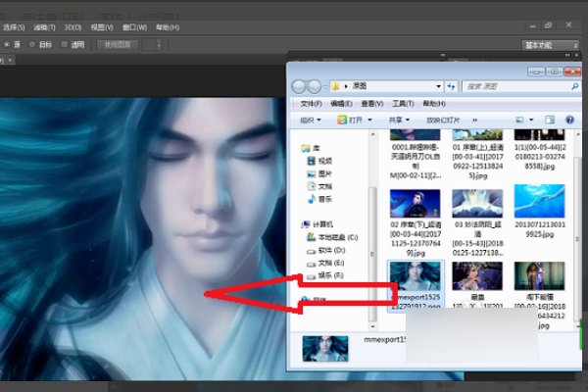Open the Explorer 文件(F) menu
This screenshot has height=392, width=588.
[311, 104]
